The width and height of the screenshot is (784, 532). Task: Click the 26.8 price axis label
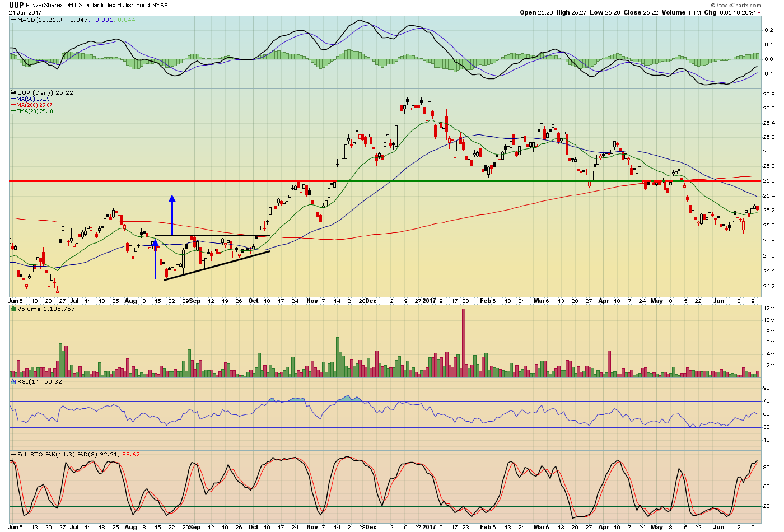[x=769, y=94]
